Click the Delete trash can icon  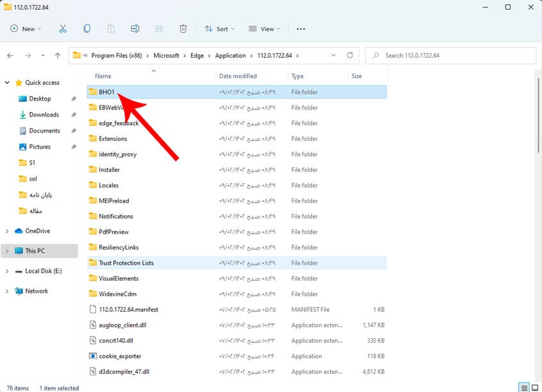[183, 29]
